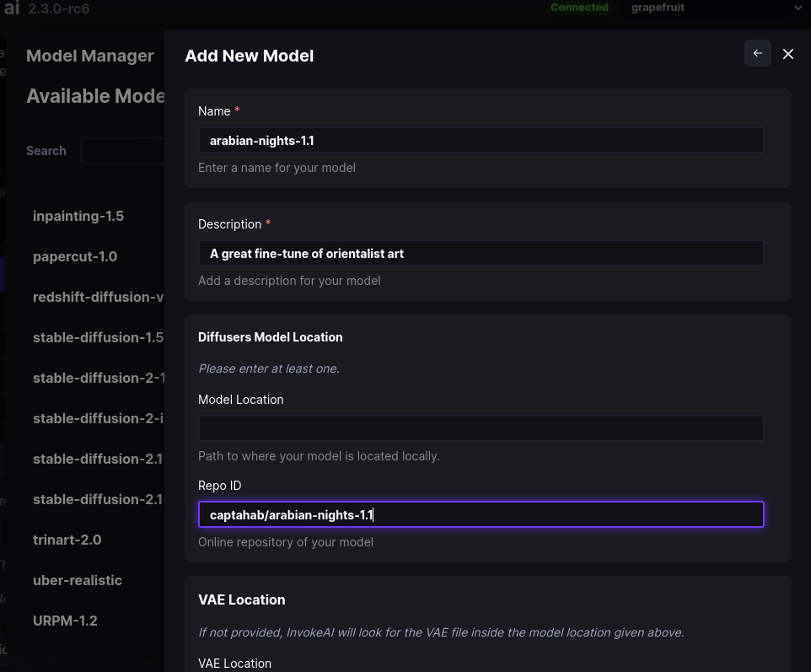Close the Add New Model dialog
The height and width of the screenshot is (672, 811).
click(787, 54)
